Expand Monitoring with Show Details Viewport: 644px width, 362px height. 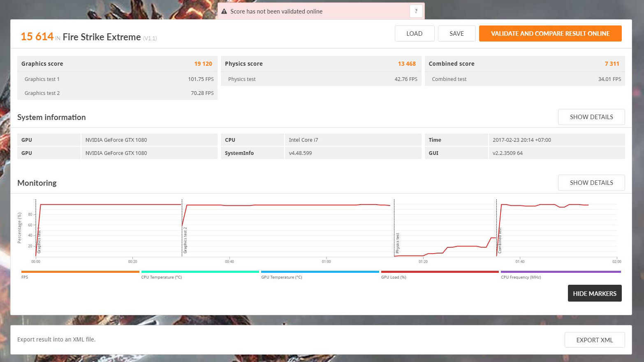coord(591,183)
